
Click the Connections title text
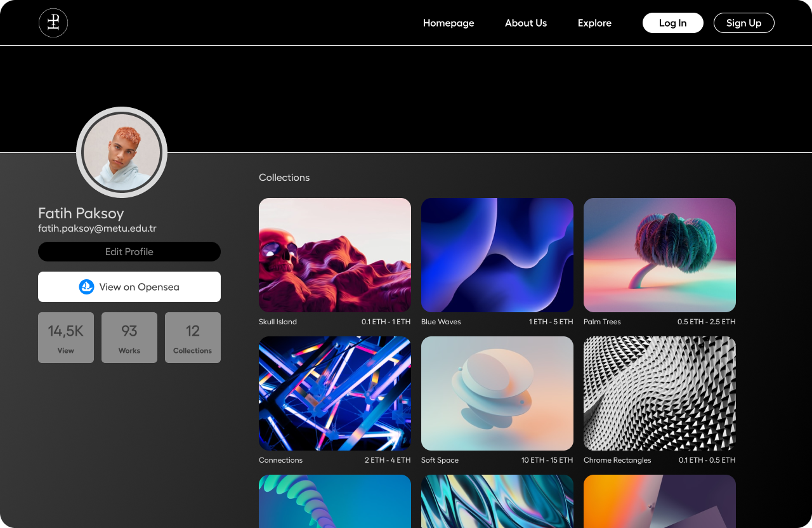click(280, 460)
